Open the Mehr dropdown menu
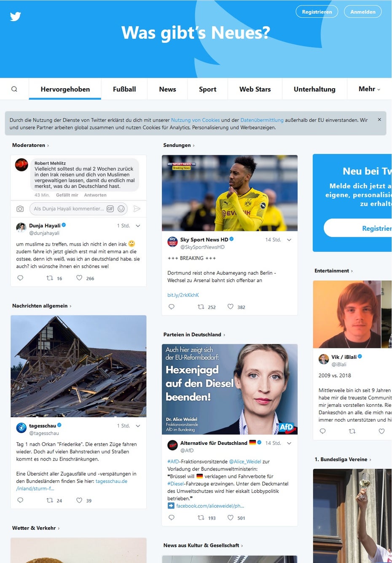The width and height of the screenshot is (392, 563). pos(369,89)
